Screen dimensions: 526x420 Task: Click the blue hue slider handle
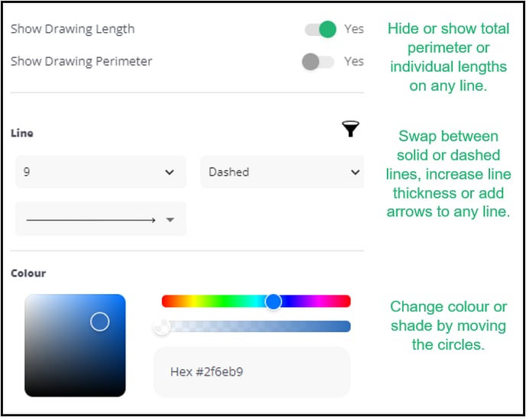point(273,302)
